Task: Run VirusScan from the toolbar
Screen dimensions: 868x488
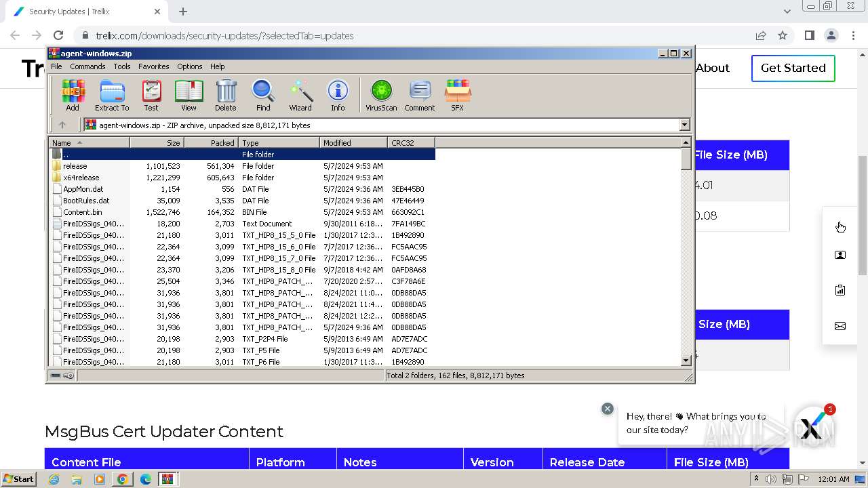Action: (381, 95)
